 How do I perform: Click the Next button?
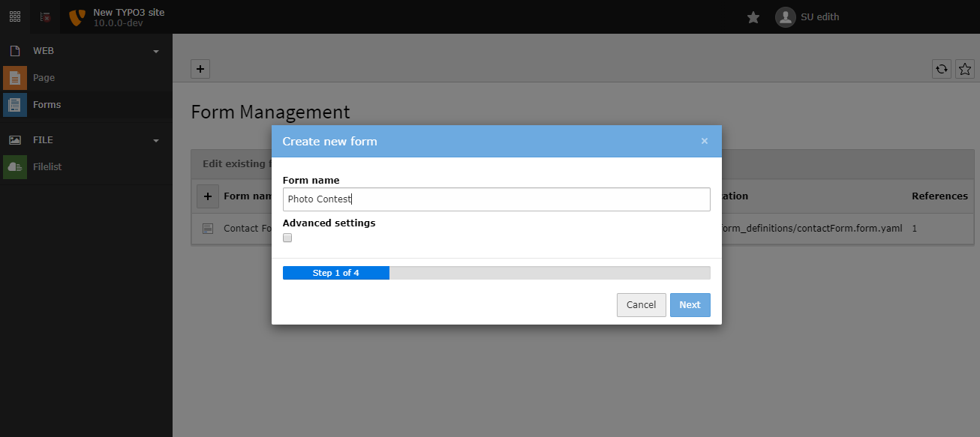690,304
